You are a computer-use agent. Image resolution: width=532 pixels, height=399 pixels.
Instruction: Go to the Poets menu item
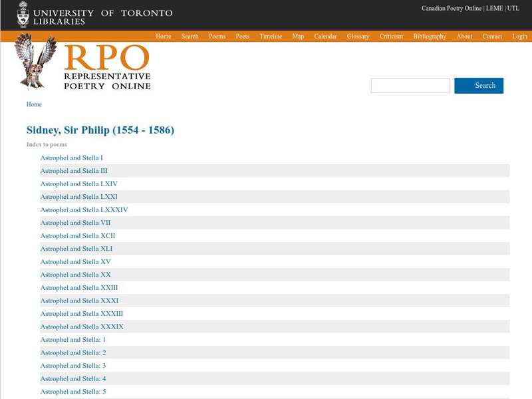pos(243,37)
